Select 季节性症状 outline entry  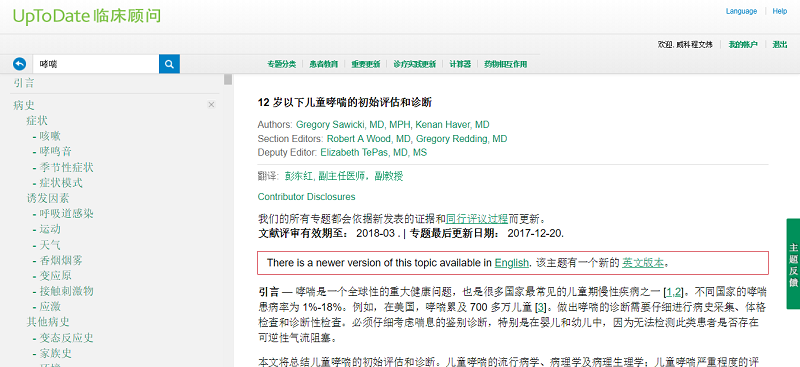[x=66, y=167]
